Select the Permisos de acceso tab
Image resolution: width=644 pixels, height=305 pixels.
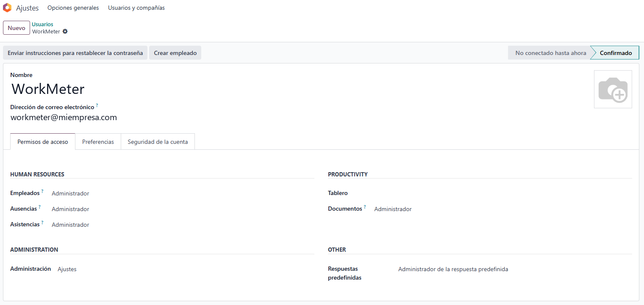click(x=43, y=142)
